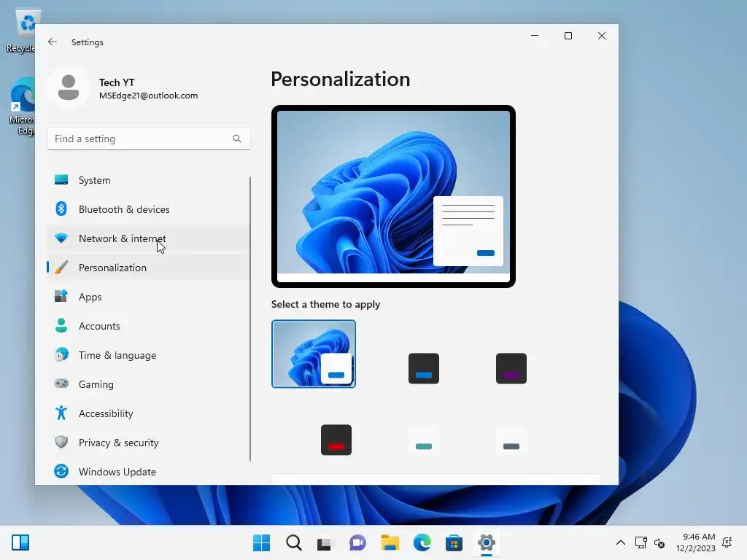Apply the light theme with gray accent
Viewport: 747px width, 560px height.
click(x=511, y=440)
